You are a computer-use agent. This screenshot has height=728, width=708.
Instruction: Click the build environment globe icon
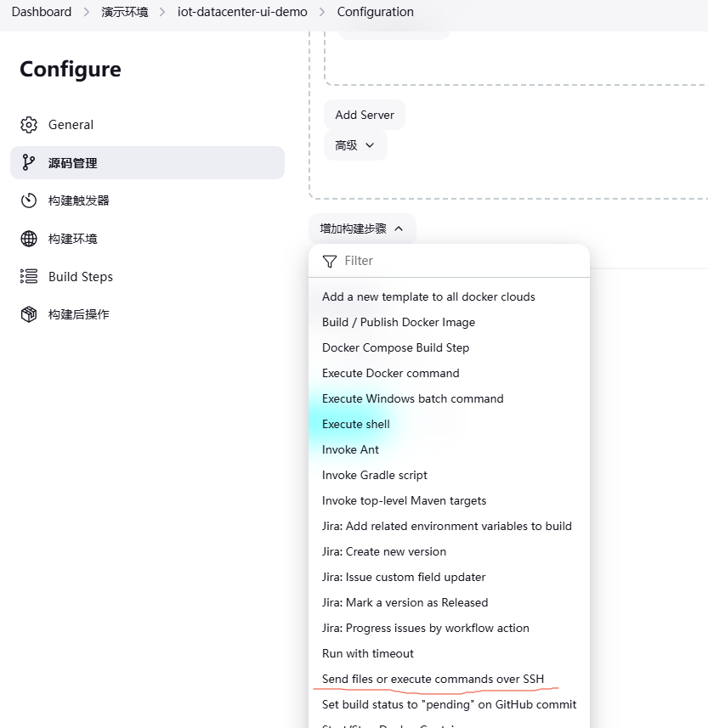click(29, 239)
